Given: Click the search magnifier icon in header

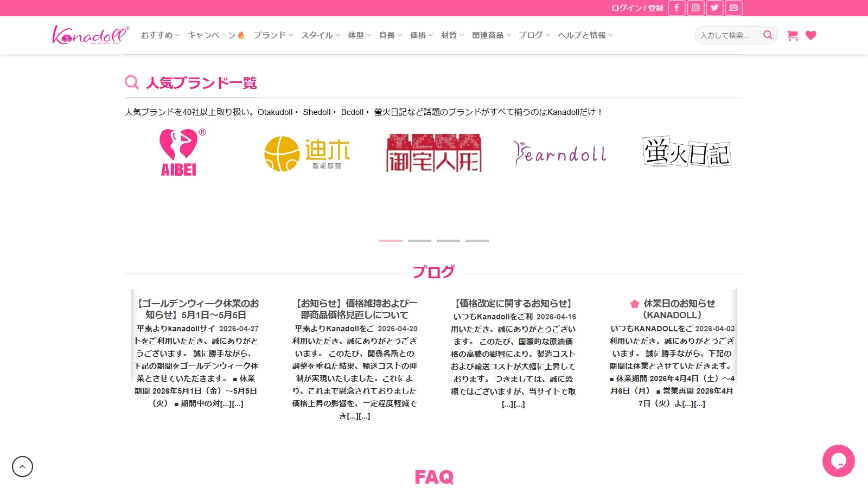Looking at the screenshot, I should [x=768, y=35].
